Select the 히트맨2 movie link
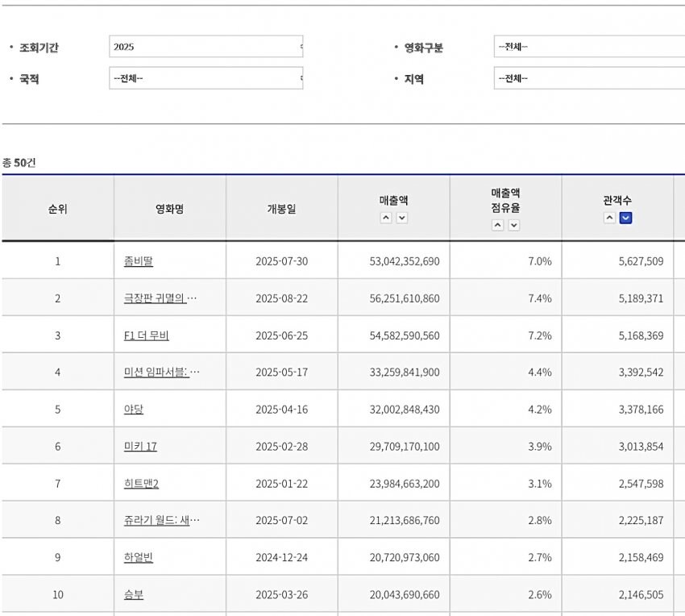 click(x=141, y=484)
